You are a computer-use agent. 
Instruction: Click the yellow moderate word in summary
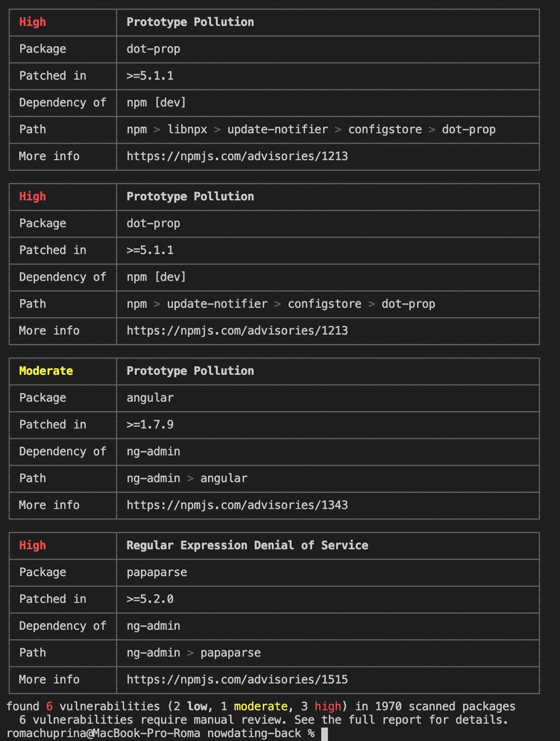pos(261,706)
